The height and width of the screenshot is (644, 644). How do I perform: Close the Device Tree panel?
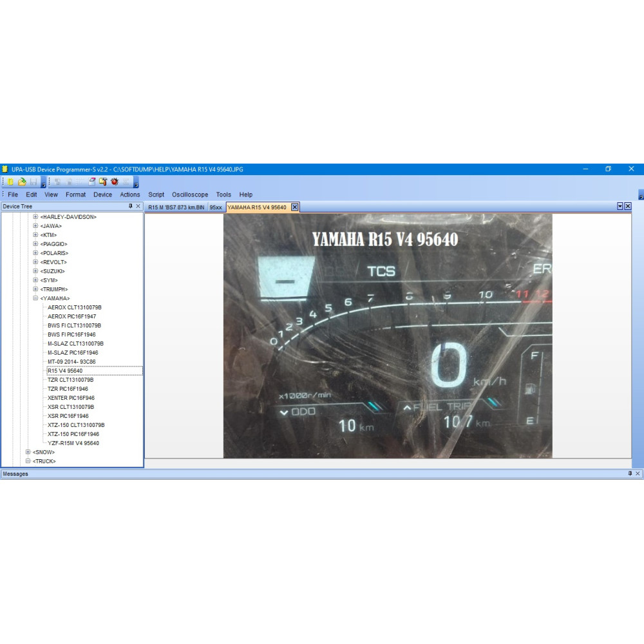138,206
